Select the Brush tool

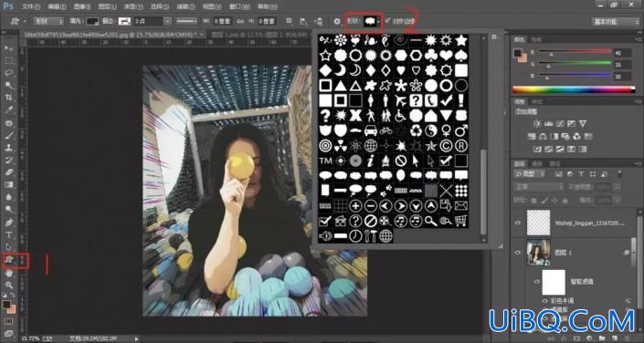click(x=8, y=135)
